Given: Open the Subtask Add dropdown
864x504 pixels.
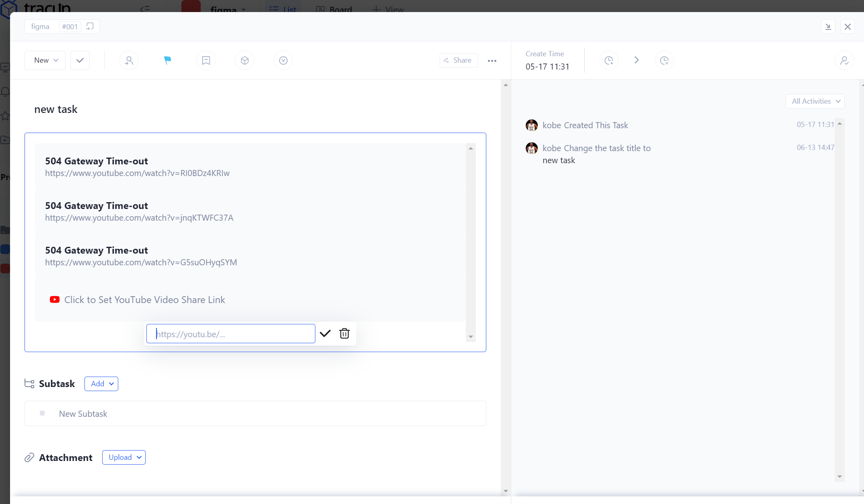Looking at the screenshot, I should (x=101, y=384).
